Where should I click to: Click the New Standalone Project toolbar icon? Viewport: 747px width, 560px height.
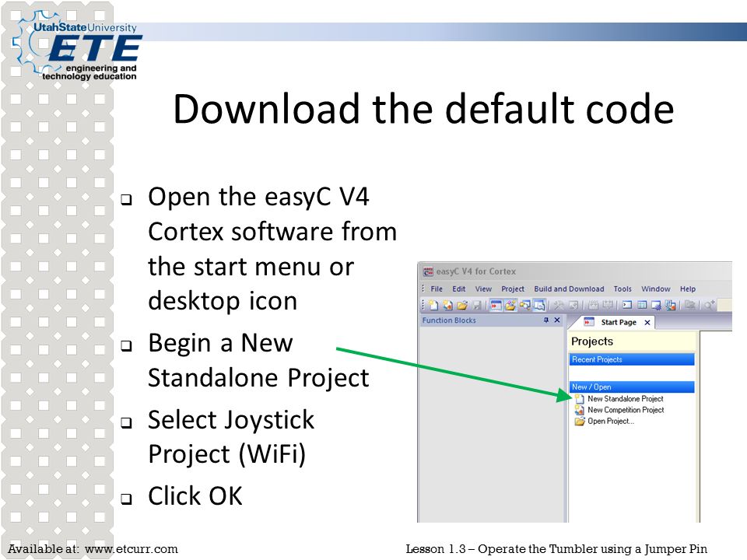pos(433,305)
